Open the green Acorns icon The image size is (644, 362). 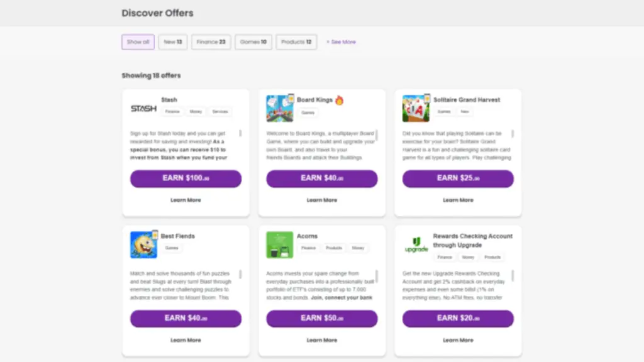click(x=280, y=244)
